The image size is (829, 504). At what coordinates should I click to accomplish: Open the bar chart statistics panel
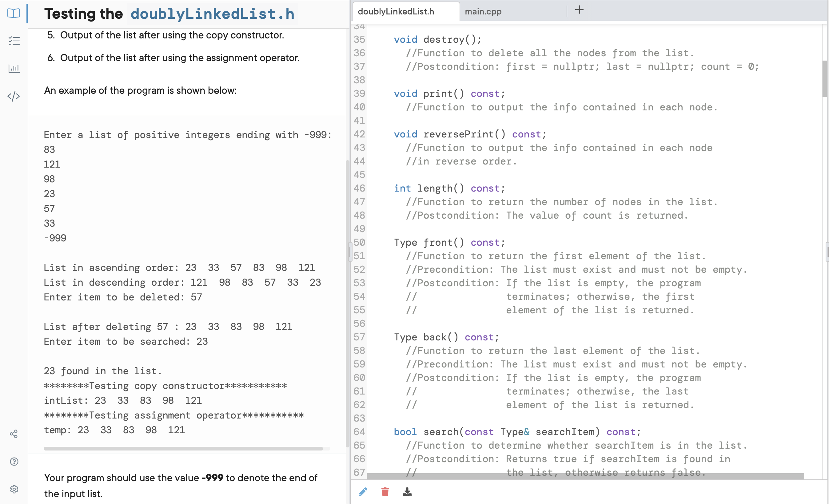[x=14, y=68]
